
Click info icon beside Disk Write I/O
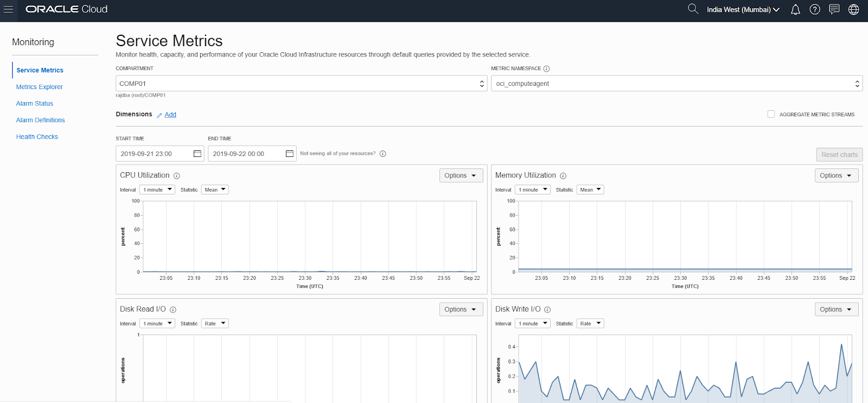547,310
